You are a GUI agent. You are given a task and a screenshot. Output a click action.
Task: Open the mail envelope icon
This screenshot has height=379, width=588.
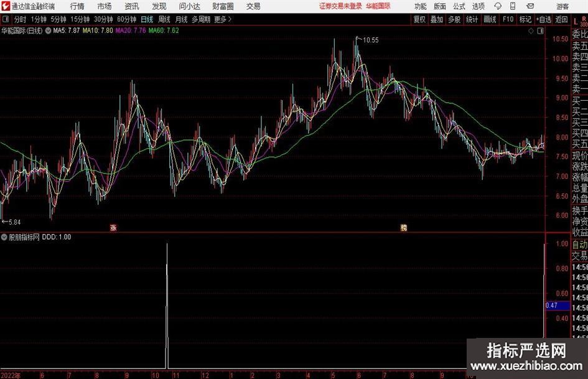point(530,6)
